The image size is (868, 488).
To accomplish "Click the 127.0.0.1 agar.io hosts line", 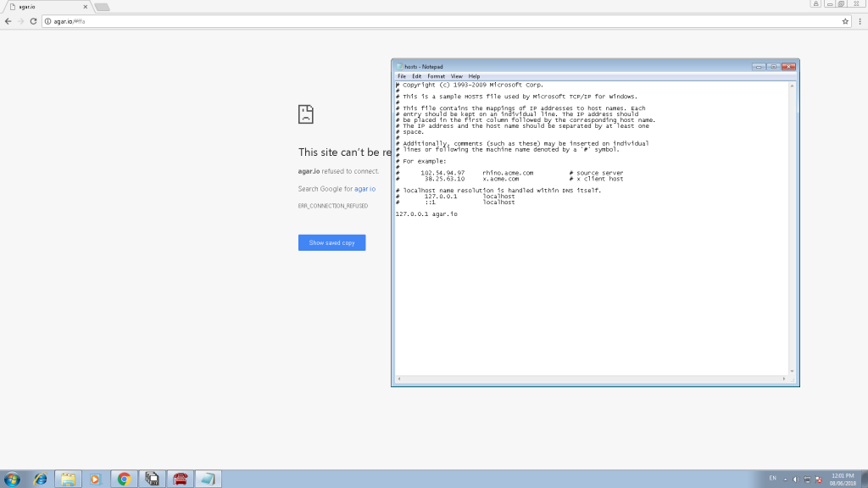I will click(x=426, y=213).
